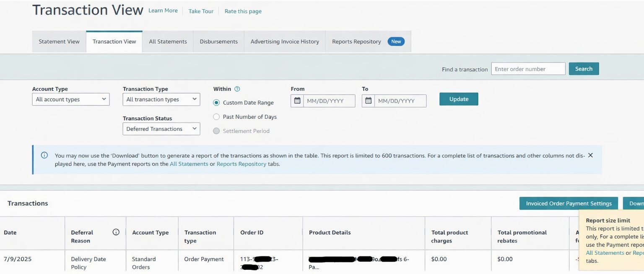Open the Account Type dropdown
Screen dimensions: 644x274
tap(70, 99)
